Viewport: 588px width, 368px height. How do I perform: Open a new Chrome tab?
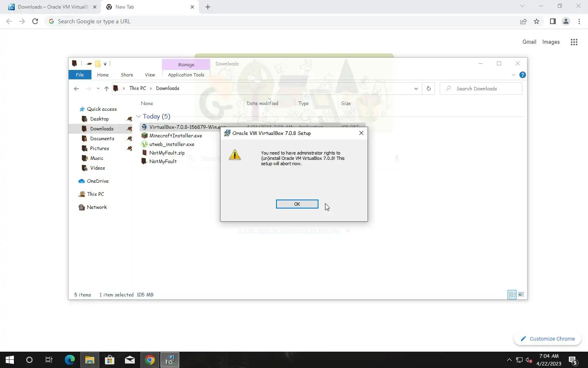tap(208, 7)
